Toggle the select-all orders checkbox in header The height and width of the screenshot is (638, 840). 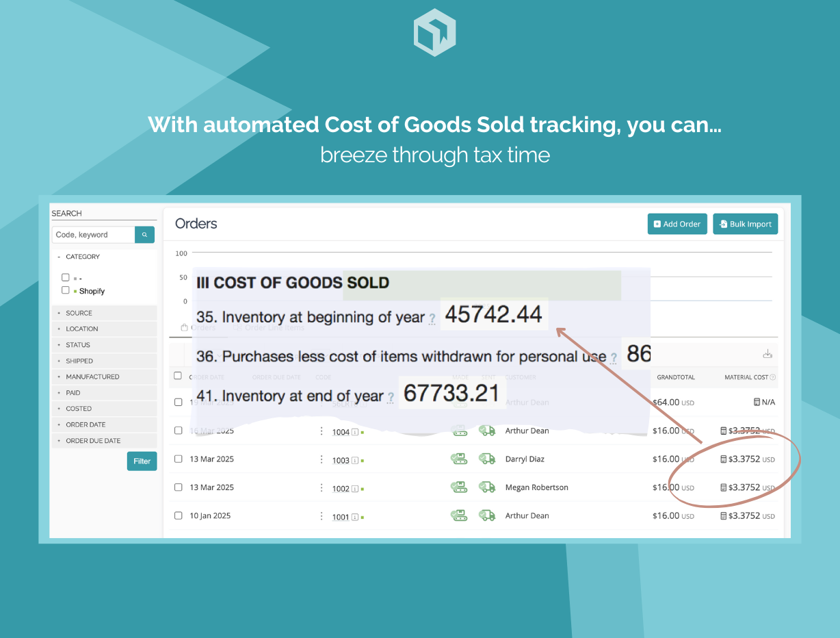(178, 376)
